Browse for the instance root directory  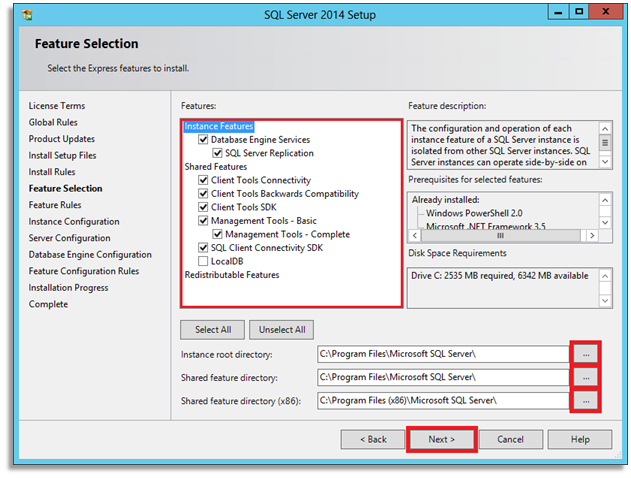586,353
